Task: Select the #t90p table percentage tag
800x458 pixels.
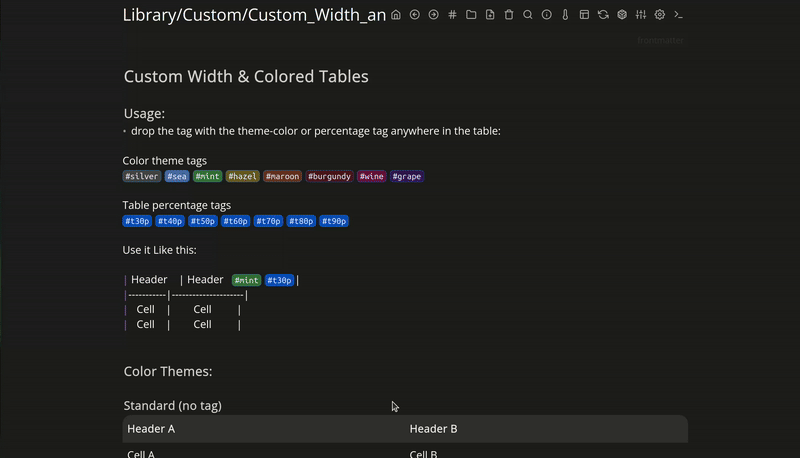Action: pos(334,222)
